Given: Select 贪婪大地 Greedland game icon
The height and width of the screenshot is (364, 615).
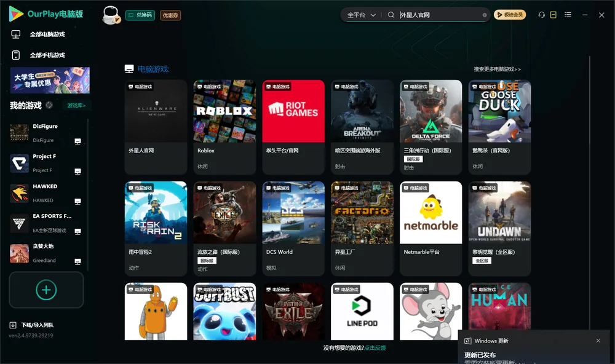Looking at the screenshot, I should pyautogui.click(x=19, y=253).
